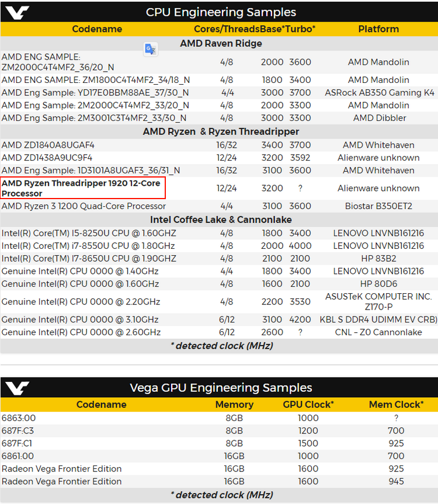Click the AMD Ryzen & Ryzen Threadripper heading
Screen dimensions: 438x504
(x=221, y=131)
